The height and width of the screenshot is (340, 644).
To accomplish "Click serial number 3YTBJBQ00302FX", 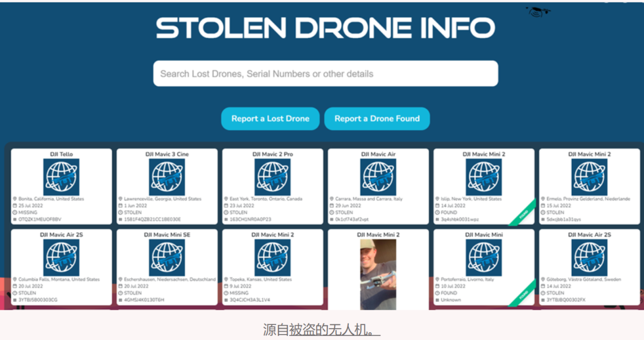I will click(x=566, y=300).
